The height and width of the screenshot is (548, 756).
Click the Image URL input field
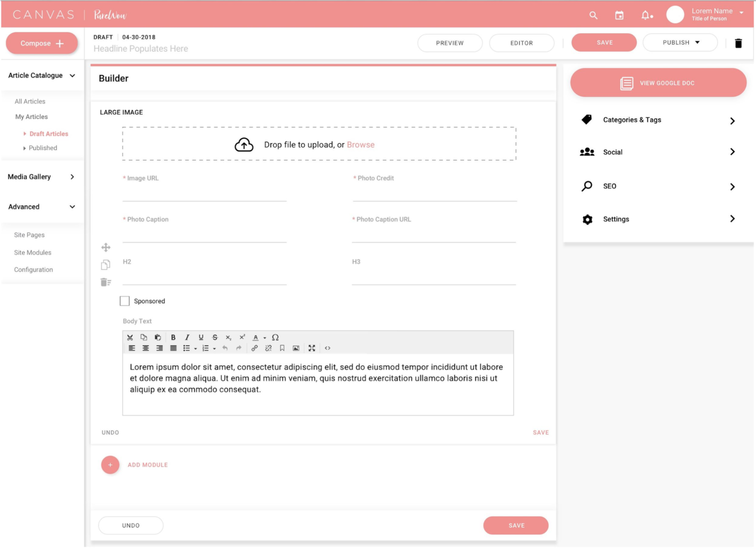205,193
